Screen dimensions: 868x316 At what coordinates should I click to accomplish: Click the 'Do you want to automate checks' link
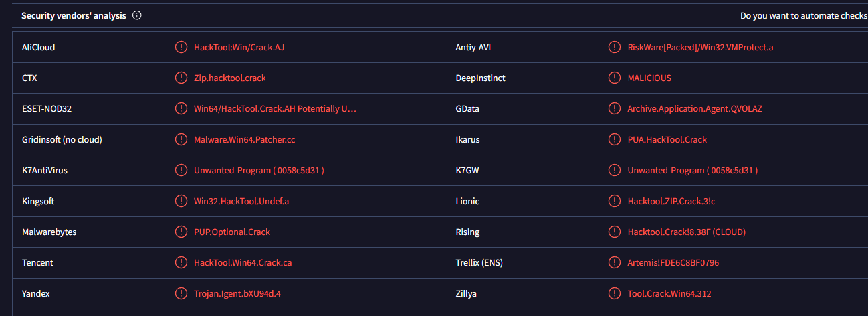[x=802, y=15]
